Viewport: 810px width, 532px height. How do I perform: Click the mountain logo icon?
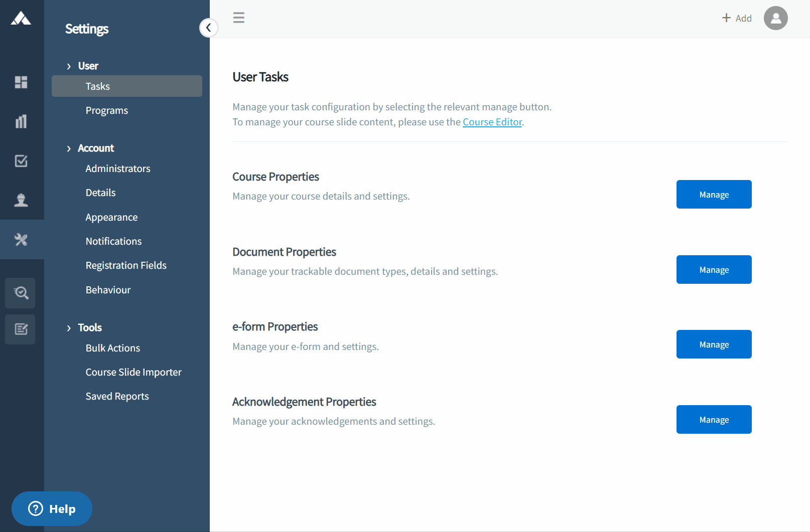coord(21,19)
